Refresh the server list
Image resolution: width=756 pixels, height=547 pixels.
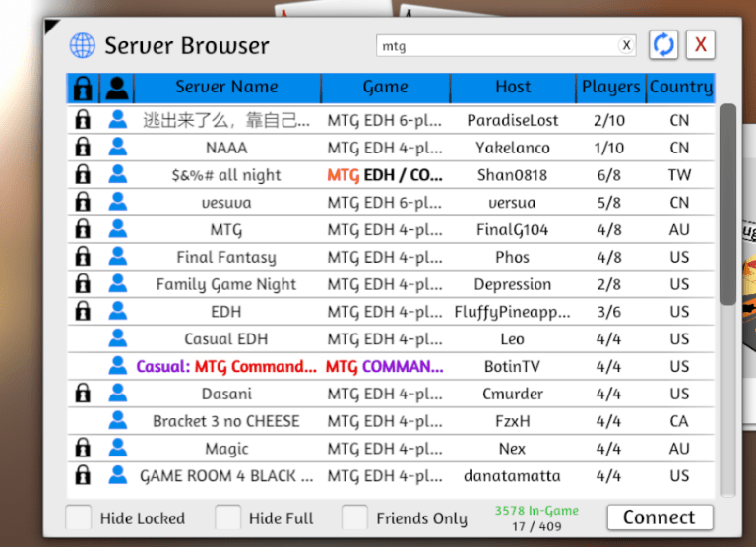pos(663,45)
